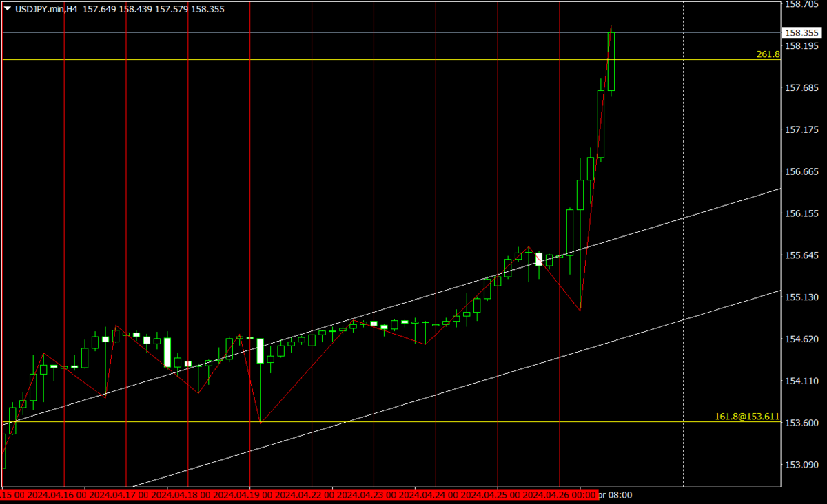Click the 153.600 price scale value
The width and height of the screenshot is (827, 504).
tap(802, 423)
